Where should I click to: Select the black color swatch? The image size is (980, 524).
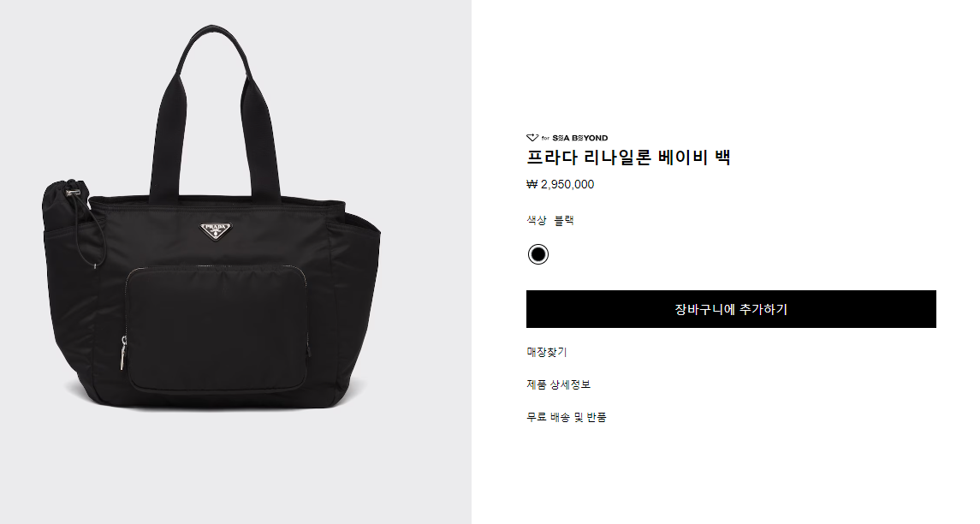click(538, 254)
